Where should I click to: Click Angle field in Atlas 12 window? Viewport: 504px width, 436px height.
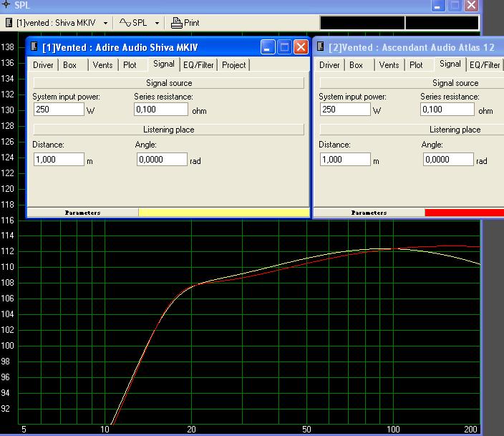pos(448,160)
